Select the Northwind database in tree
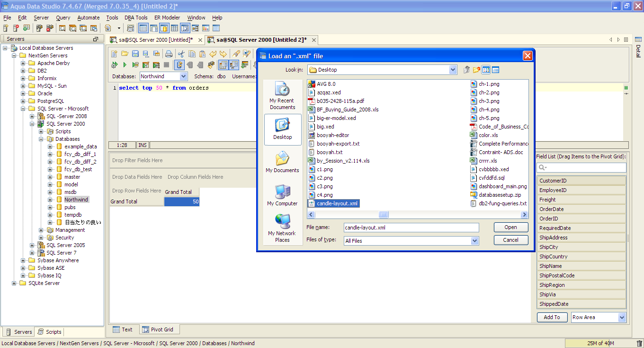 pos(76,200)
